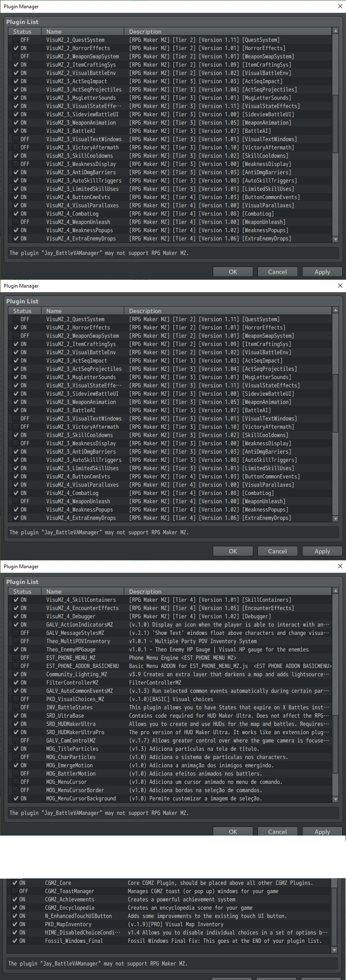Click Cancel in the window listing MOG plugins
The image size is (346, 980).
(x=277, y=831)
